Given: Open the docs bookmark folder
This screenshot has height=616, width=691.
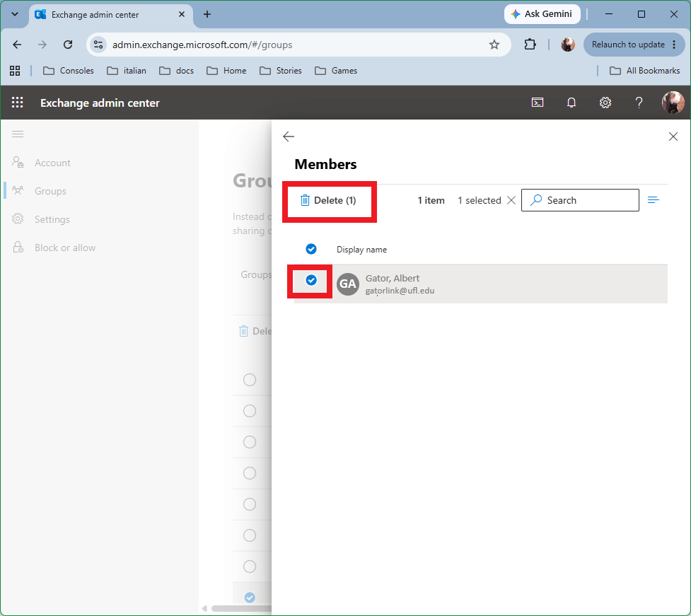Looking at the screenshot, I should tap(176, 71).
